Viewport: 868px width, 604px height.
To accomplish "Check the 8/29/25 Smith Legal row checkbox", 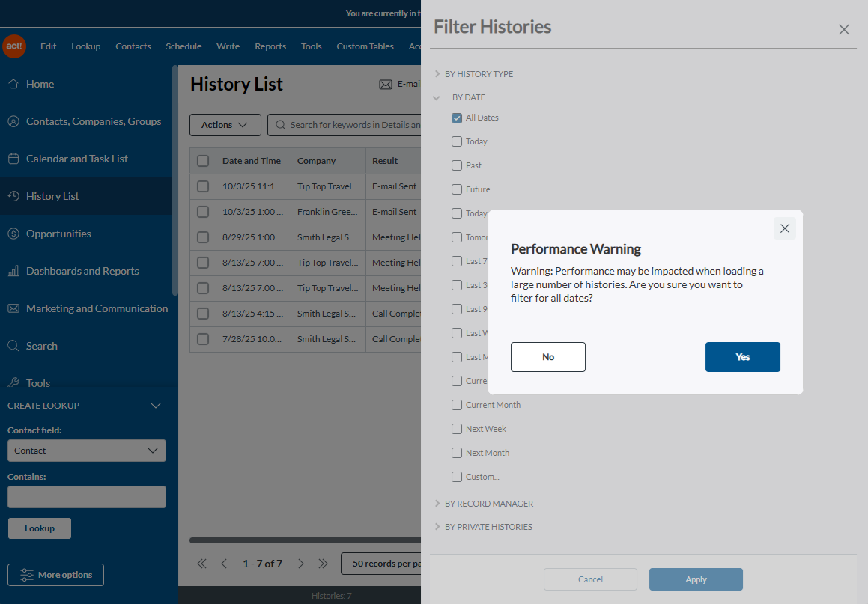I will (203, 237).
